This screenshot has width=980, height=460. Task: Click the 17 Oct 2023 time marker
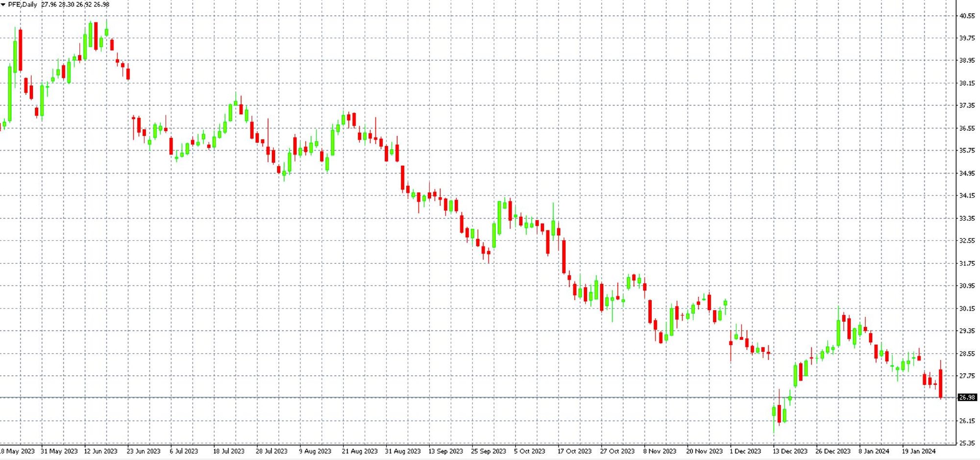(x=574, y=451)
